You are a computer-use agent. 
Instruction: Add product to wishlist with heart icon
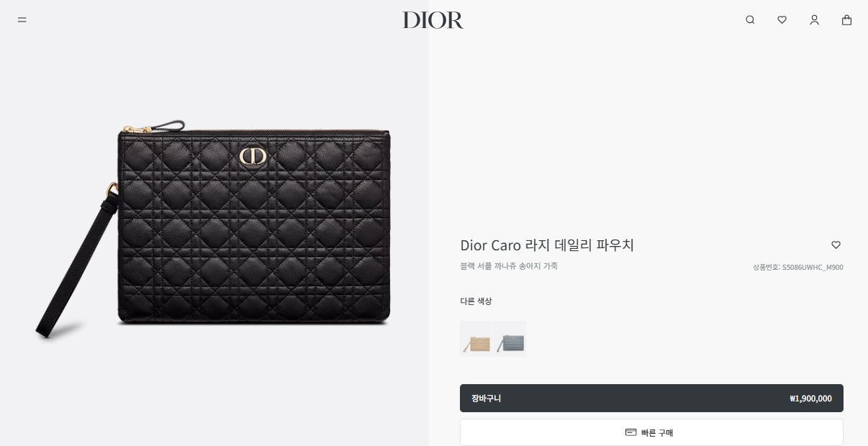coord(836,245)
